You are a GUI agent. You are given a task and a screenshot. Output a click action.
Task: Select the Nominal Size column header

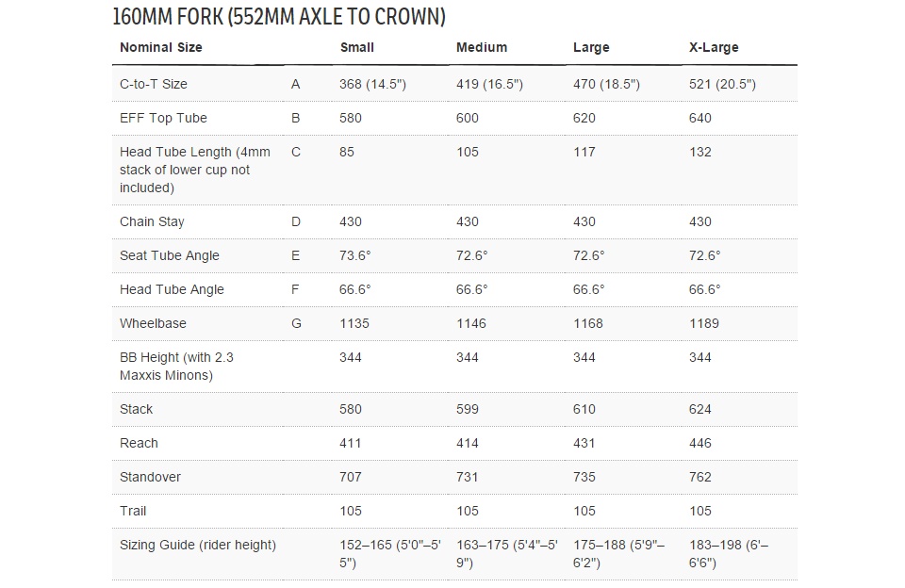[161, 47]
